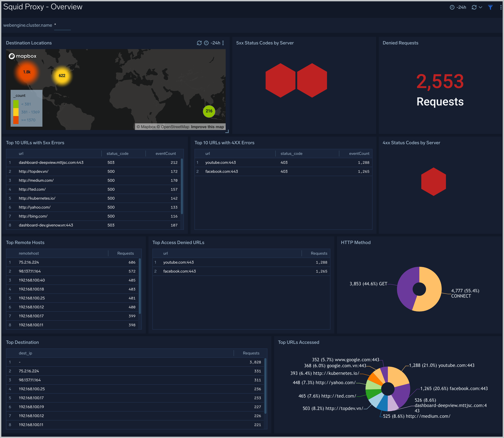Edit the webengine.cluster.name filter field

[62, 25]
